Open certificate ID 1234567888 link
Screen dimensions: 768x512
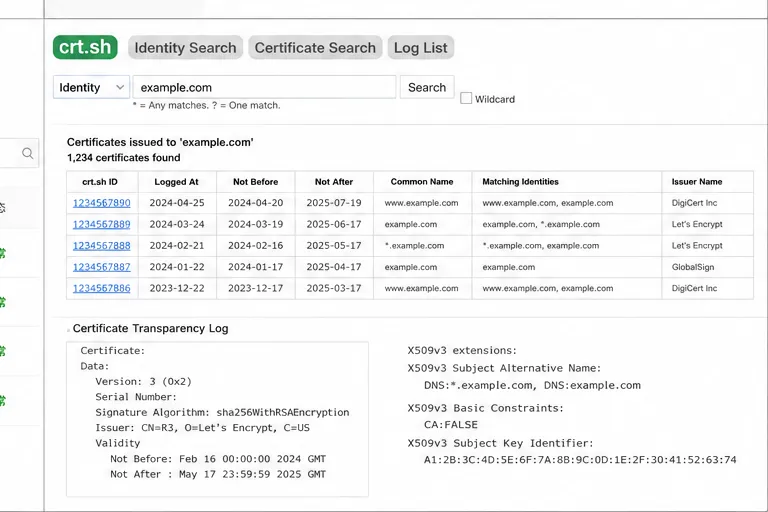click(x=102, y=245)
